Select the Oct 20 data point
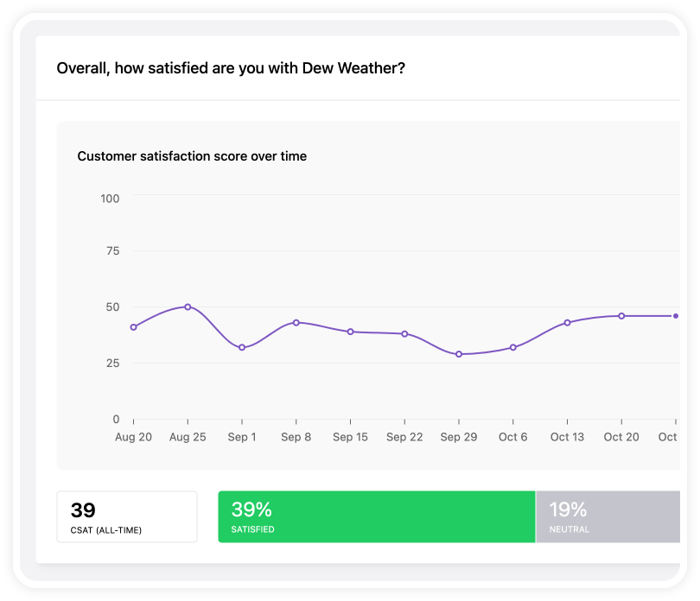The width and height of the screenshot is (700, 601). [621, 316]
